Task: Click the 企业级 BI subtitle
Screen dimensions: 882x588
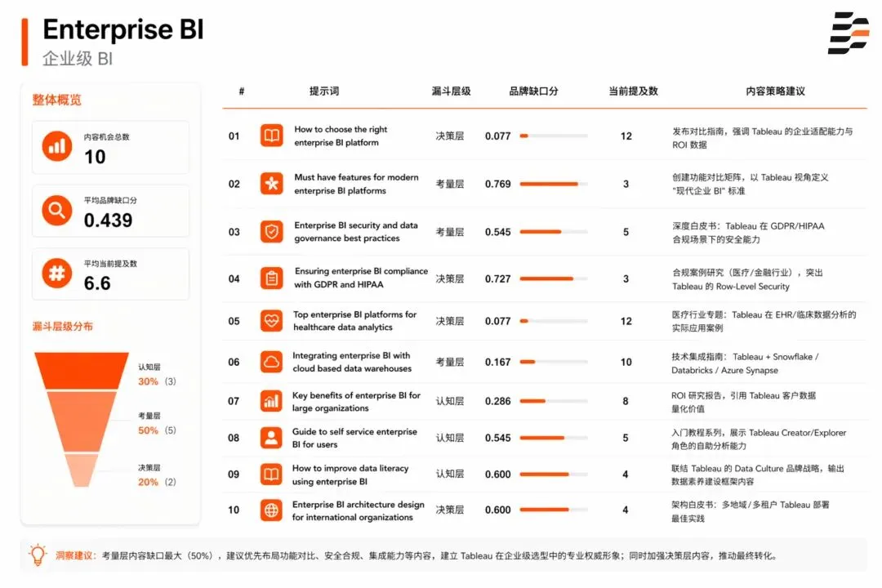Action: pos(78,59)
